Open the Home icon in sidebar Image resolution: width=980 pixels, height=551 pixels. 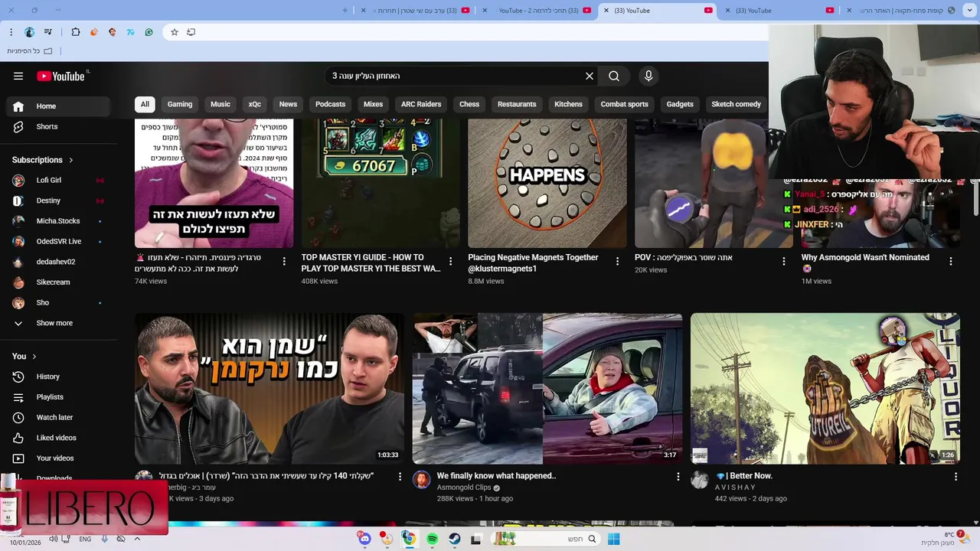tap(18, 106)
